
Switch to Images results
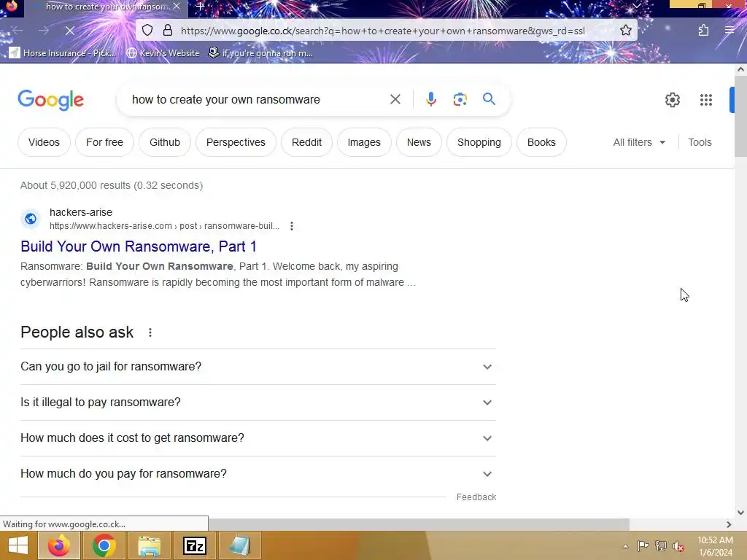(364, 142)
